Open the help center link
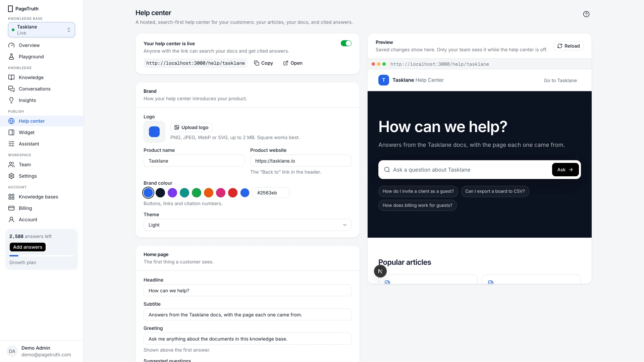The width and height of the screenshot is (644, 362). point(293,63)
